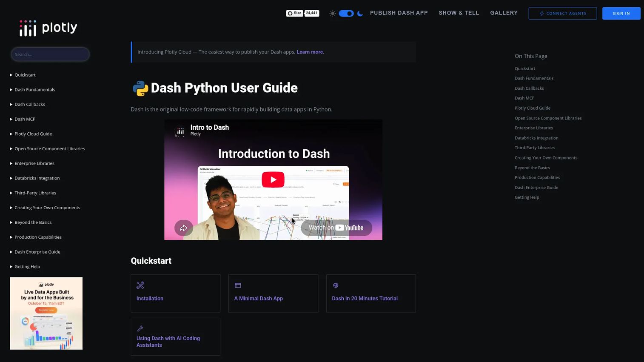Click the Minimal Dash App window icon

click(238, 285)
